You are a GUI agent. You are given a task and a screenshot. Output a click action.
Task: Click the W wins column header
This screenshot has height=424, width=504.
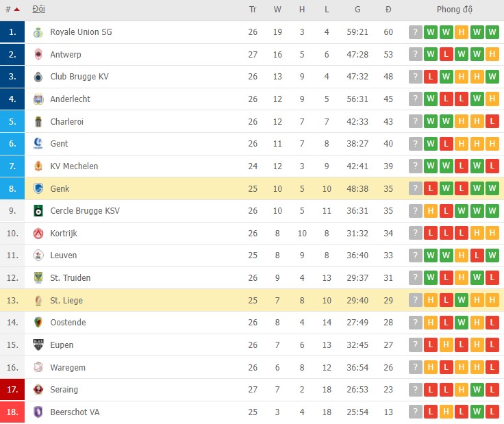coord(277,10)
